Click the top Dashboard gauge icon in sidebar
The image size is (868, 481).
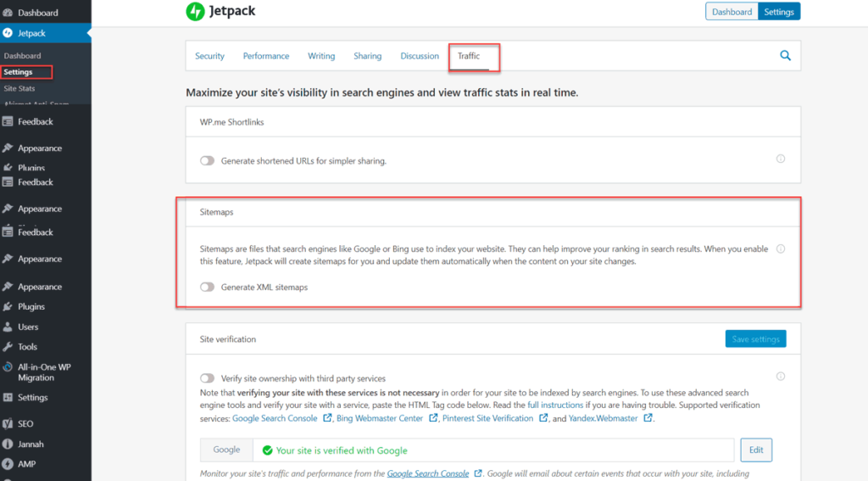[8, 13]
